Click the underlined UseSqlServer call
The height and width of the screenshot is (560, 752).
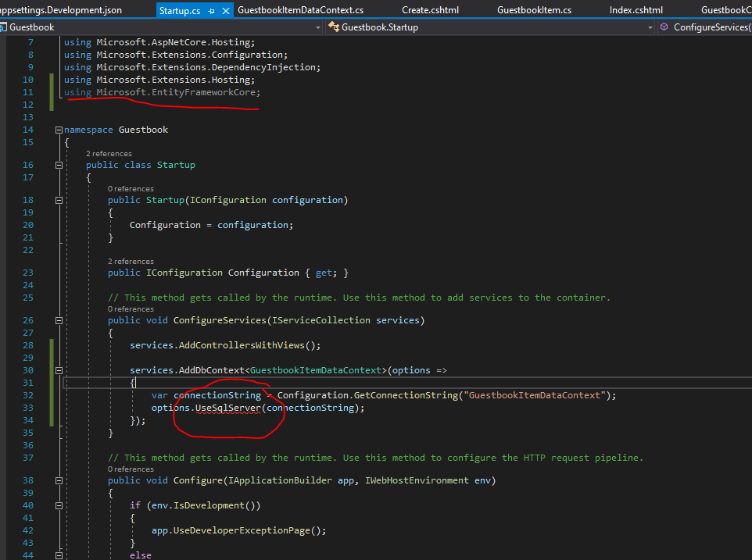point(228,408)
